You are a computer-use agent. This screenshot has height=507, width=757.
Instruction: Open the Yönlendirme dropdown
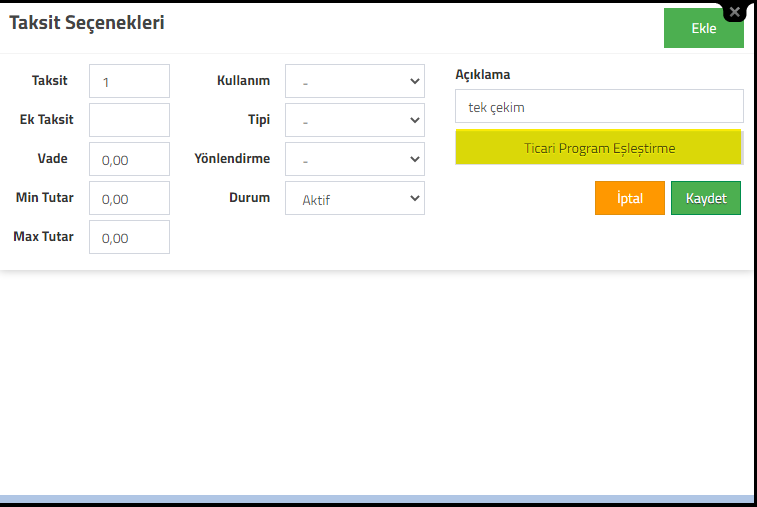[x=355, y=159]
